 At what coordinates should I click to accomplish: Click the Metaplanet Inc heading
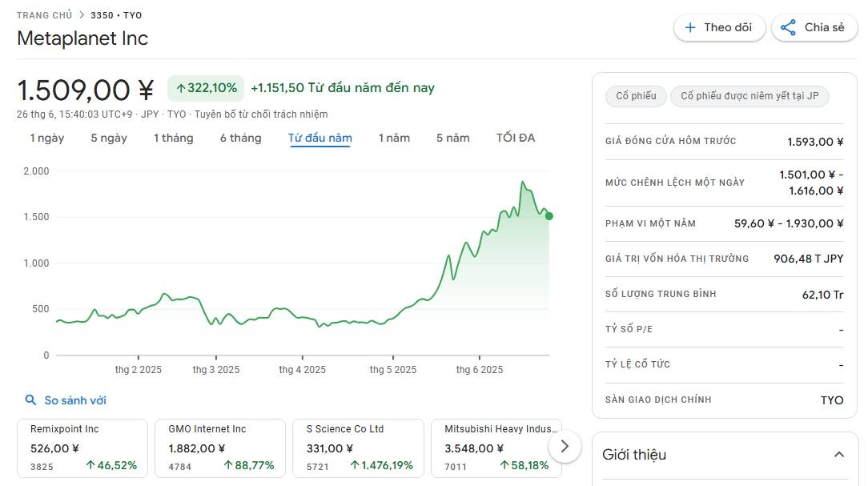click(x=82, y=38)
